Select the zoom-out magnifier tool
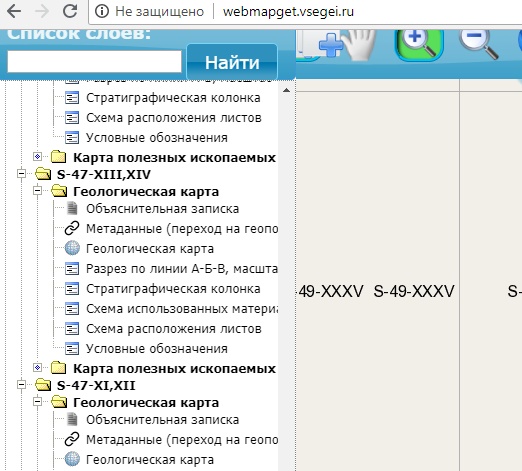Viewport: 522px width, 471px height. [x=478, y=44]
